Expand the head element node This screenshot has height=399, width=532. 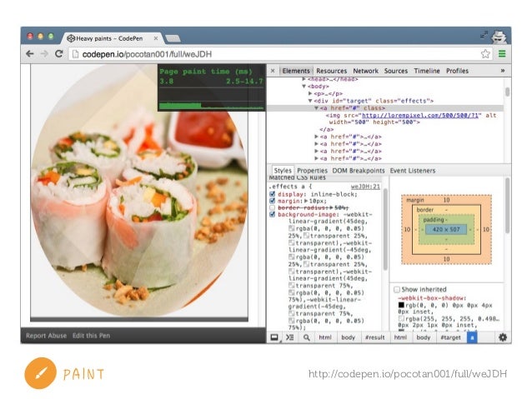point(304,79)
